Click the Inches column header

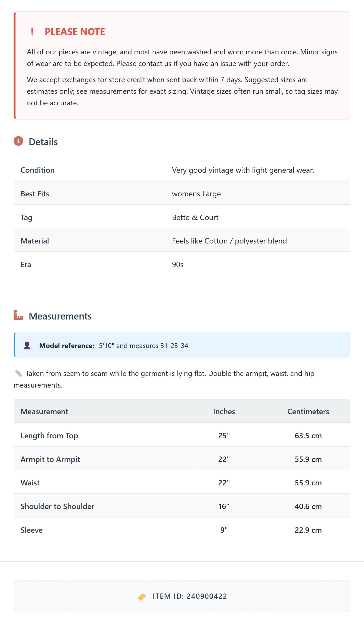pos(224,411)
